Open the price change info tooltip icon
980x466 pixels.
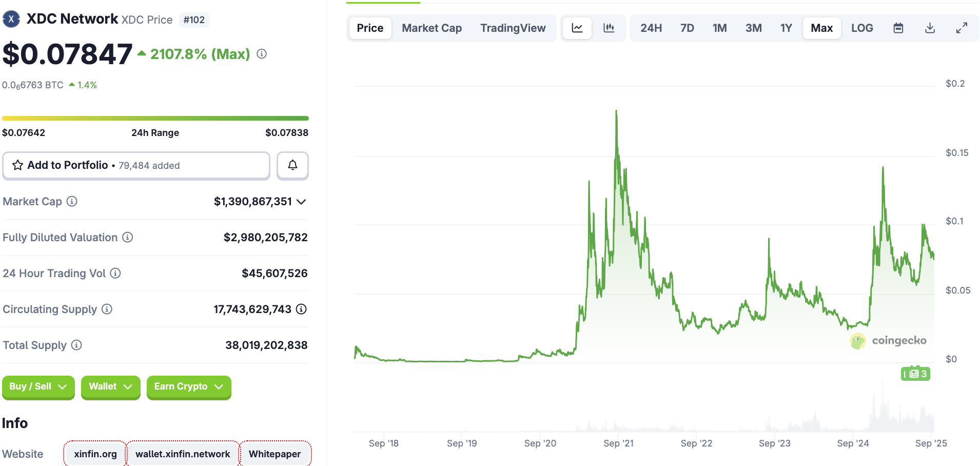(262, 54)
